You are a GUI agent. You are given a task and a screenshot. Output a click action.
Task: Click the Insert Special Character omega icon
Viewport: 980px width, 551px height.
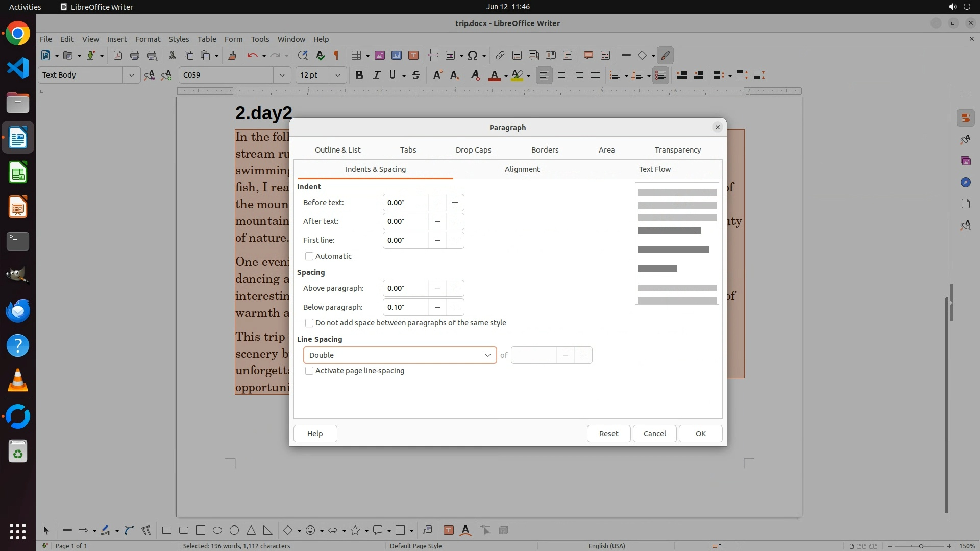pyautogui.click(x=473, y=55)
